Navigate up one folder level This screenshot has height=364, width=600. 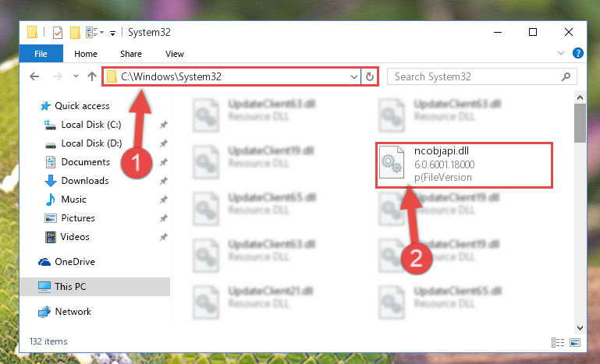92,76
